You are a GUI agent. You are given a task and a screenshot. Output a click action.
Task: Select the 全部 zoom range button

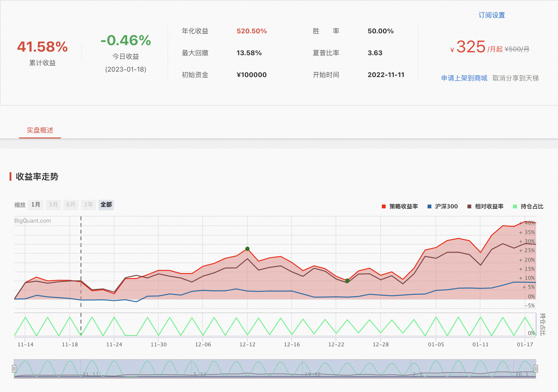point(106,205)
